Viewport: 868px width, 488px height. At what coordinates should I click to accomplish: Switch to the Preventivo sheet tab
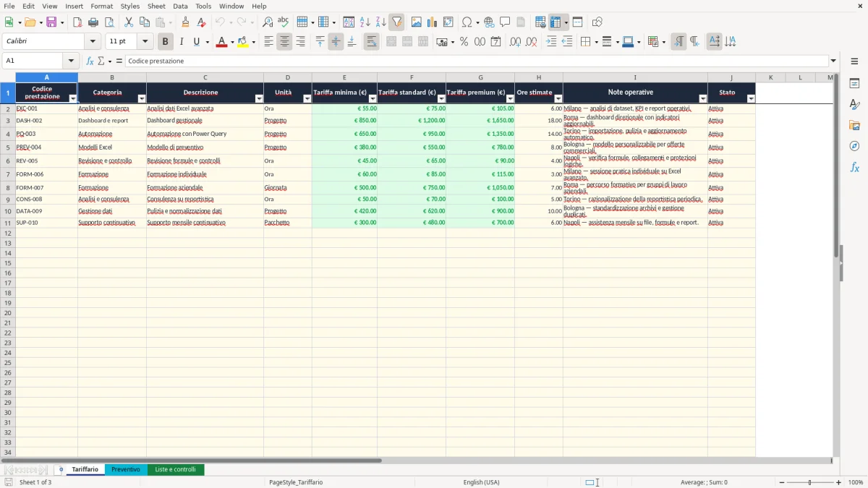click(126, 470)
